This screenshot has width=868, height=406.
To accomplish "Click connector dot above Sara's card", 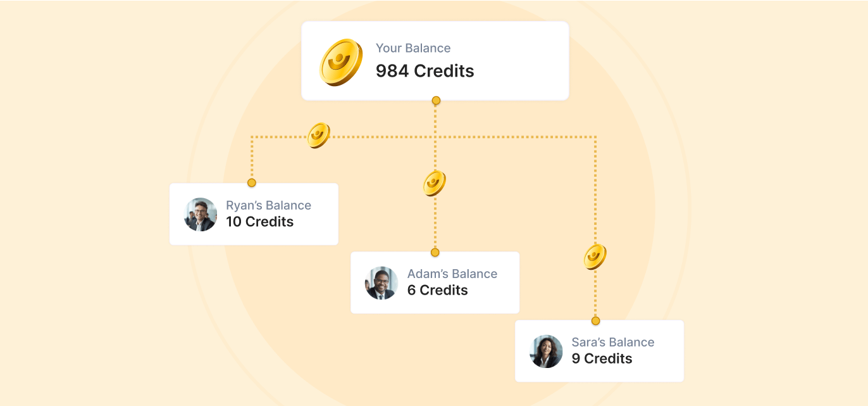I will tap(595, 320).
